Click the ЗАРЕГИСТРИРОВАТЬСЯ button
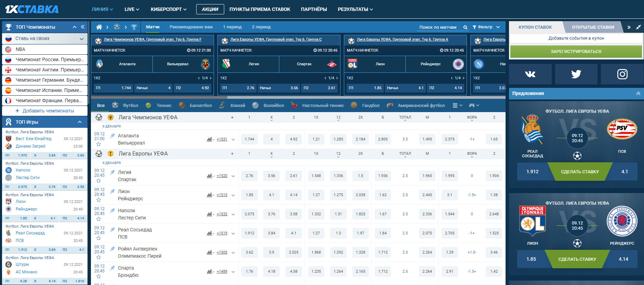Screen dimensions: 644x285 tap(576, 52)
